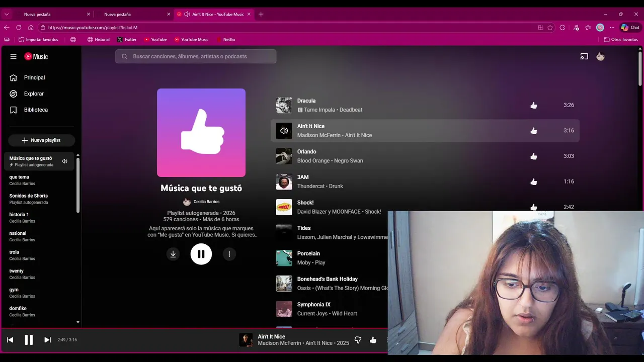Click the Orlando album thumbnail
This screenshot has width=644, height=362.
(284, 156)
